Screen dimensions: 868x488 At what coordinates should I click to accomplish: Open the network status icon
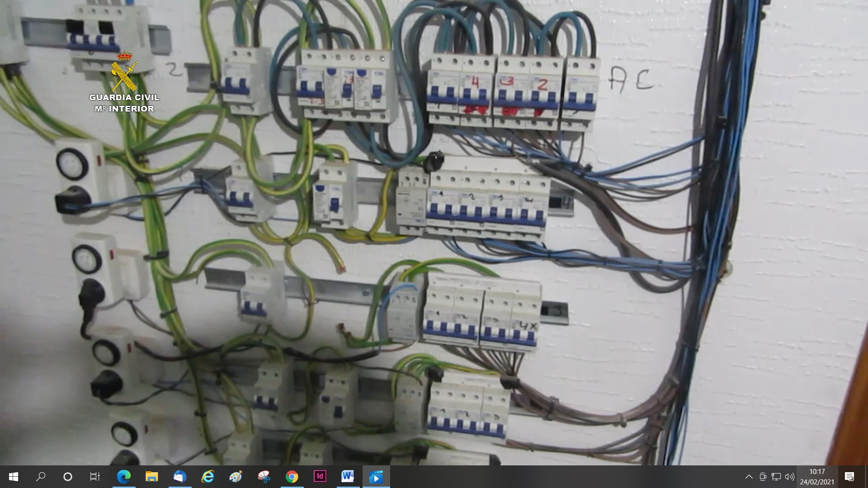[x=776, y=477]
